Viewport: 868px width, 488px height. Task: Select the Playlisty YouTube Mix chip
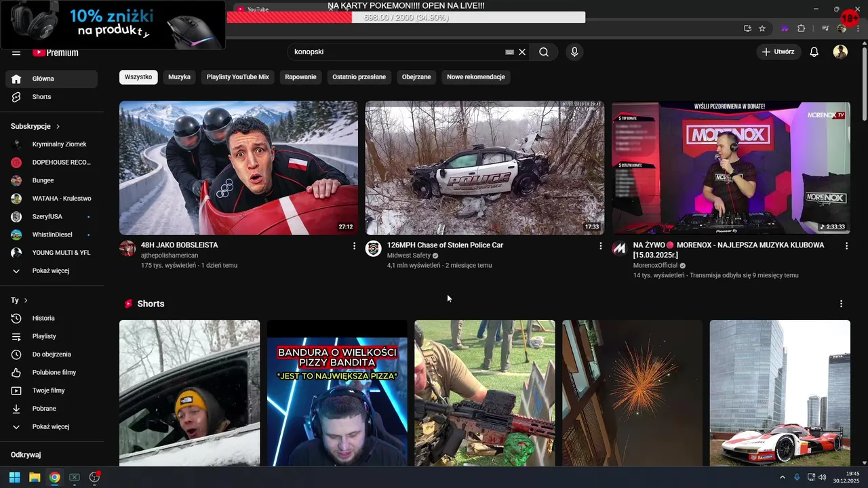(x=238, y=77)
